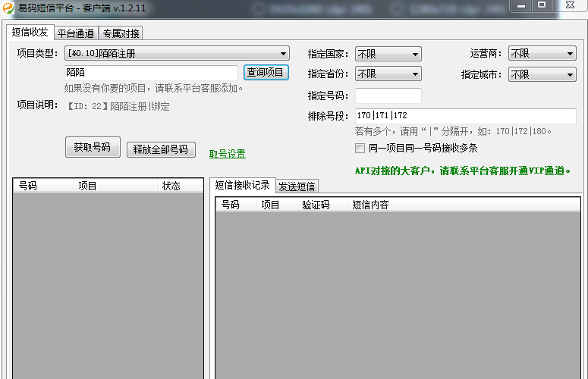The height and width of the screenshot is (379, 588).
Task: Expand the 项目类型 dropdown
Action: [x=177, y=54]
